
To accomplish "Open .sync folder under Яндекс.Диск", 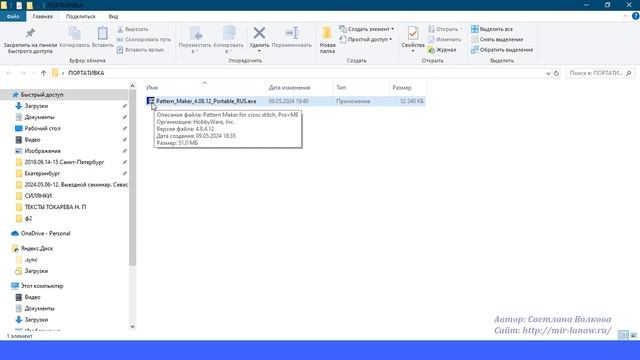I will click(31, 260).
